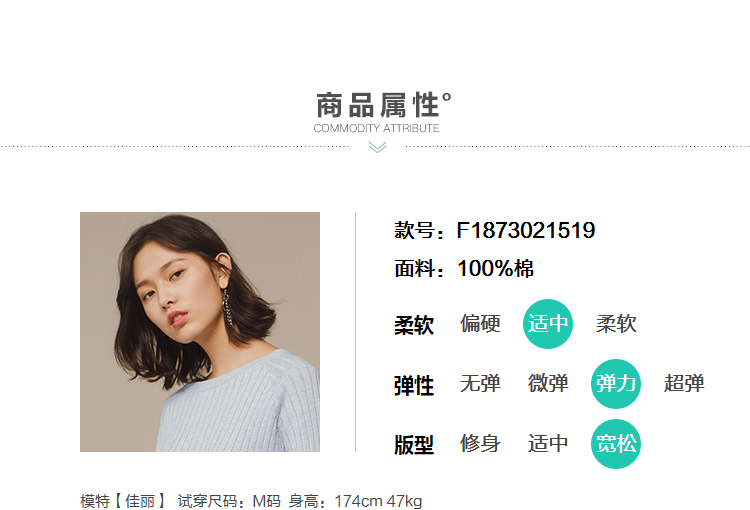
Task: Click the 版型 row label
Action: [414, 445]
